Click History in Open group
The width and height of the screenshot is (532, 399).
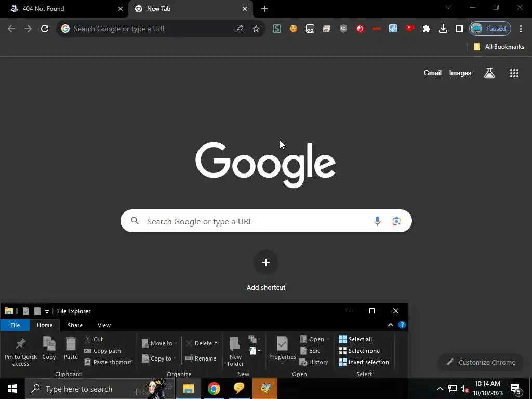314,362
